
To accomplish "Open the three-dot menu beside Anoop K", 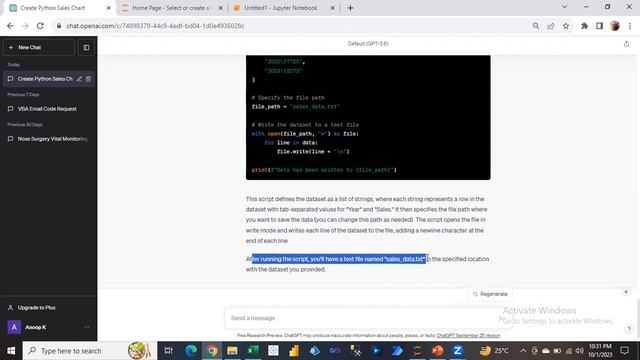I will [x=87, y=327].
